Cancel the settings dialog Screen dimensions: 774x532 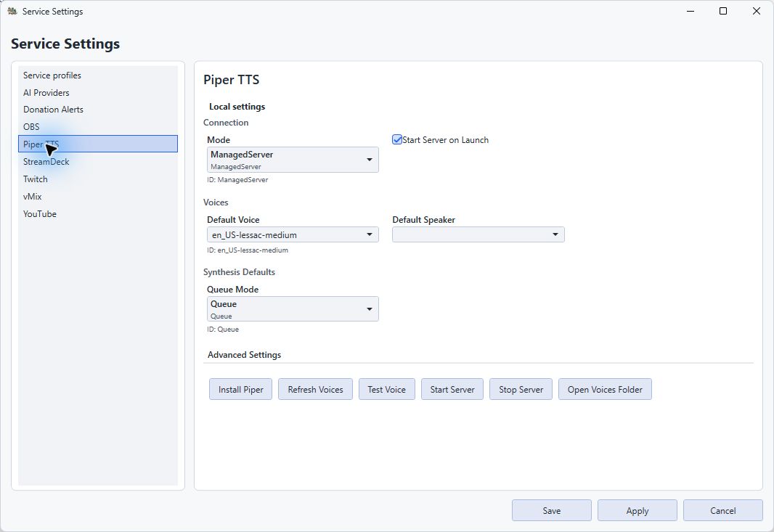[x=722, y=511]
